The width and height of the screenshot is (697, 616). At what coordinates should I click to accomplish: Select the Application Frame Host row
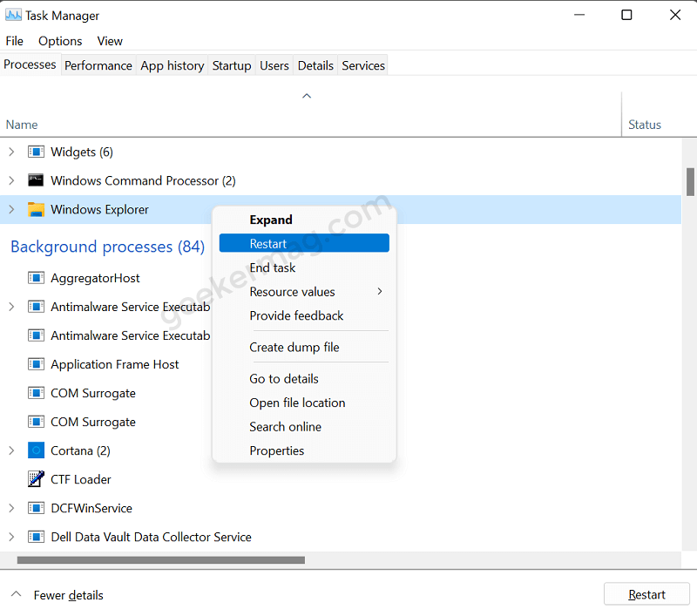341,364
